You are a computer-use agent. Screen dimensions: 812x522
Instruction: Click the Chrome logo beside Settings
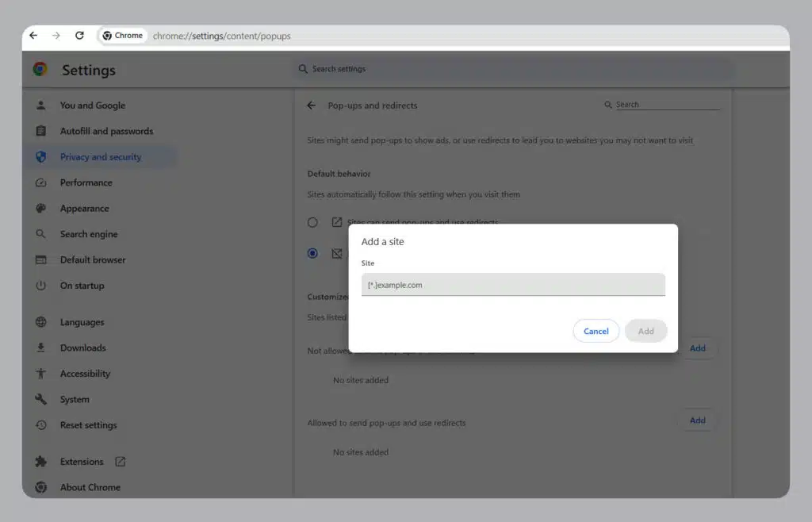coord(40,69)
